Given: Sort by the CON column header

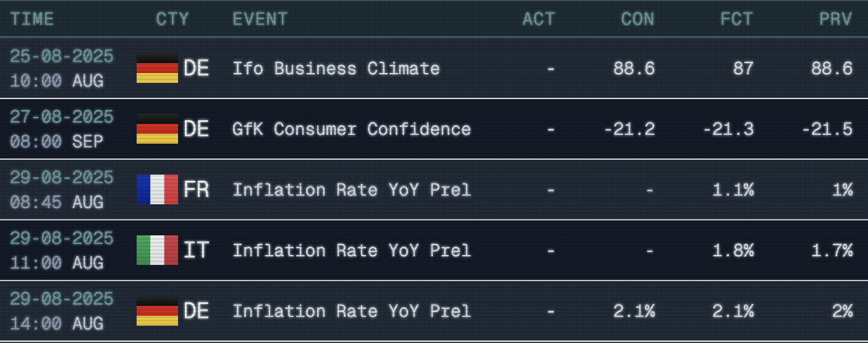Looking at the screenshot, I should coord(637,19).
